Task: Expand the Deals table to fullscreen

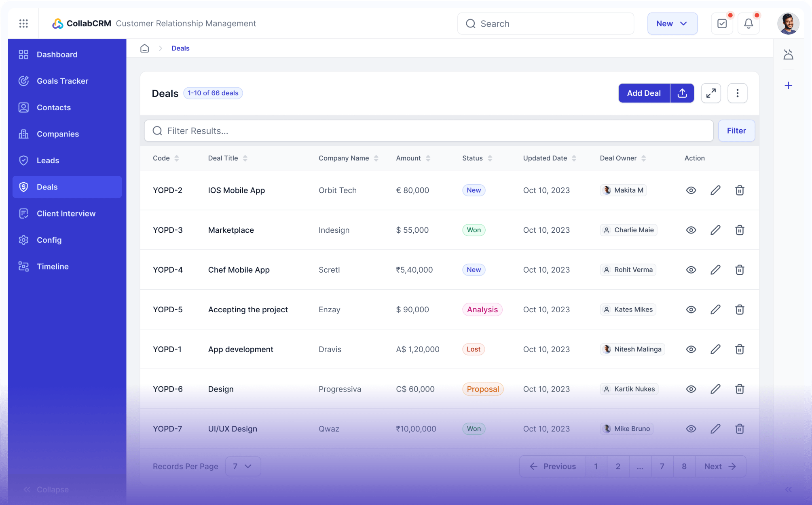Action: click(x=711, y=93)
